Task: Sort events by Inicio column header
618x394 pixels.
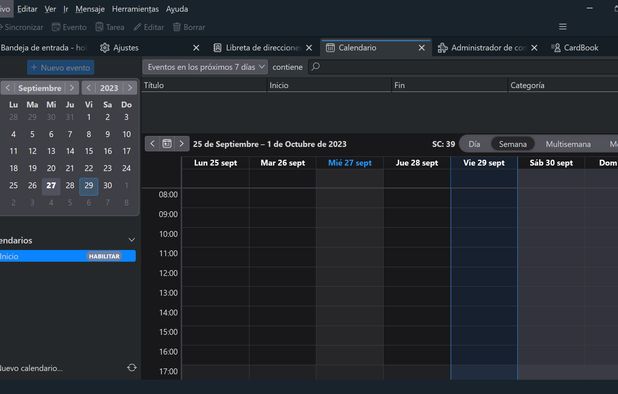Action: click(x=329, y=85)
